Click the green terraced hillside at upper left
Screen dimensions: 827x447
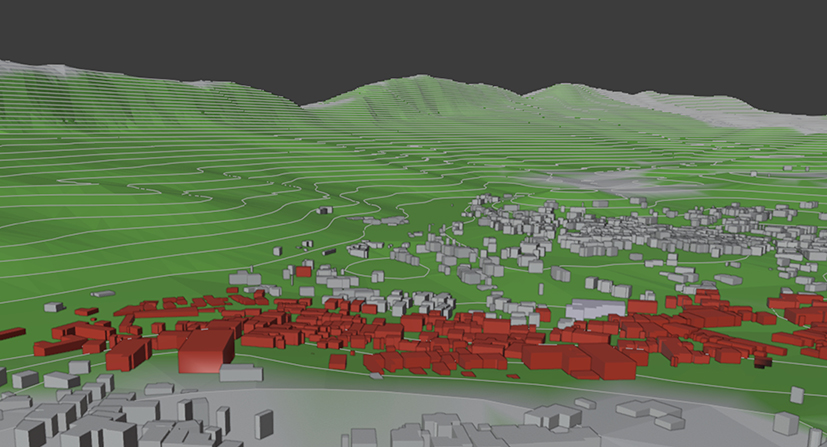point(120,130)
